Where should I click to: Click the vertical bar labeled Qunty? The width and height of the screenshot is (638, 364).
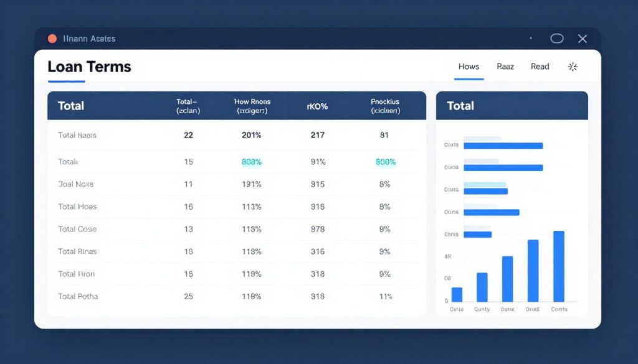click(x=482, y=287)
